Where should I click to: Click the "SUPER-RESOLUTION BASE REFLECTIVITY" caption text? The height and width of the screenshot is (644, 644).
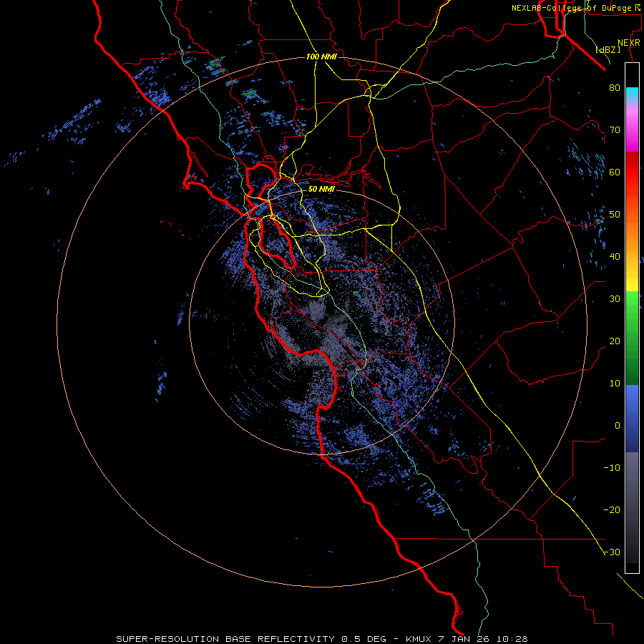coord(227,639)
